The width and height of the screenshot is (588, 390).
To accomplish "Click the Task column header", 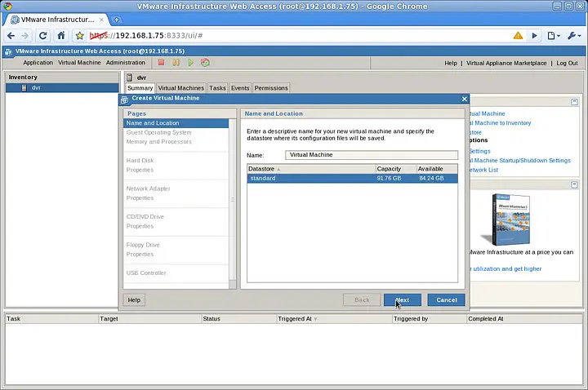I will (x=51, y=319).
